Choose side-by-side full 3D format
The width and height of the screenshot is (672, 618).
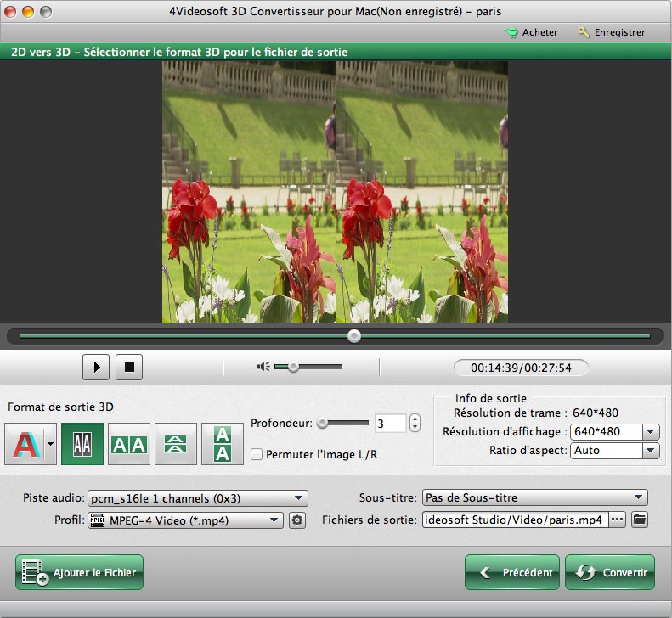coord(129,443)
